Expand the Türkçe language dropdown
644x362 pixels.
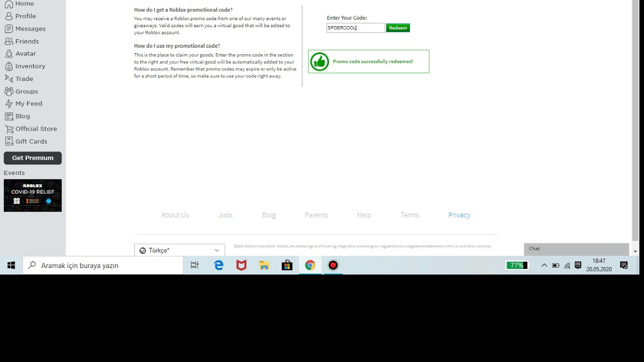[x=180, y=250]
